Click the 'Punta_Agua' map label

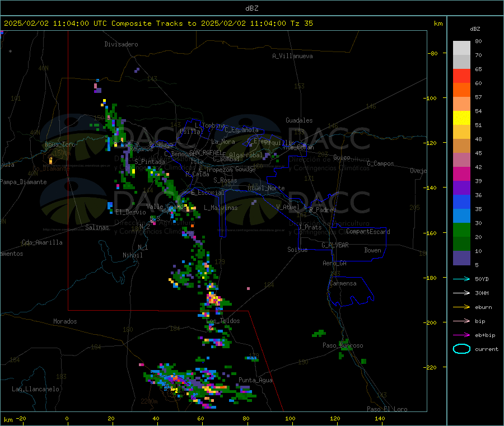[255, 380]
